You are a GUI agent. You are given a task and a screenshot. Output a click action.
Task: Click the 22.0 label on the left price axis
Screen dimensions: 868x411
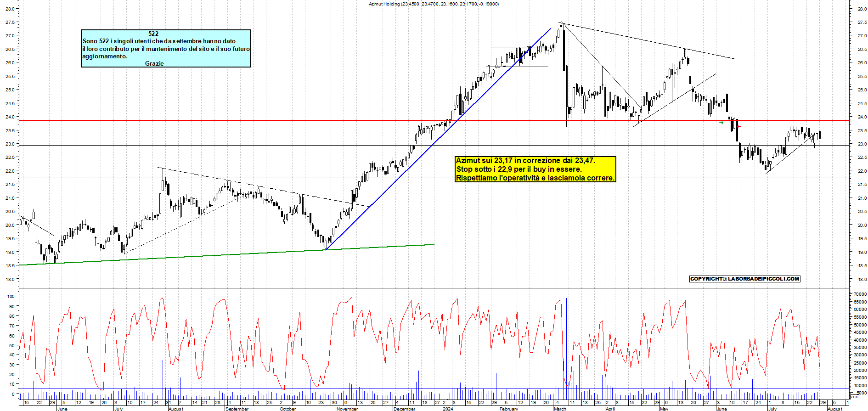point(10,171)
